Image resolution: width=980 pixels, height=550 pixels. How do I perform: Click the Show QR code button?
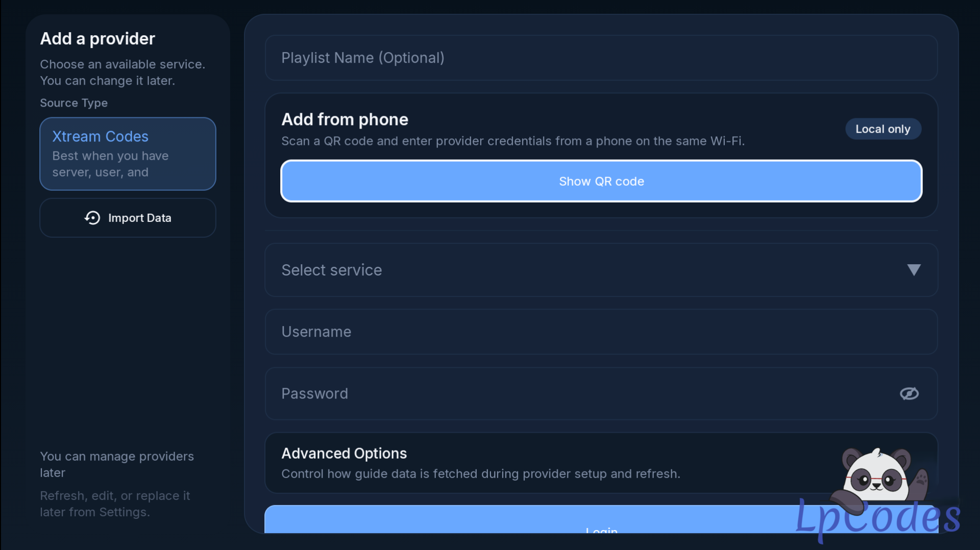point(601,181)
